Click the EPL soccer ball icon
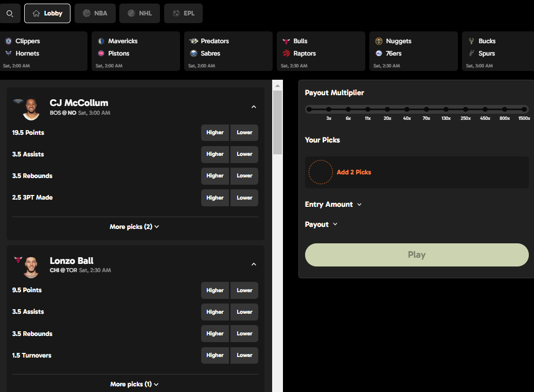The image size is (534, 392). [x=176, y=13]
